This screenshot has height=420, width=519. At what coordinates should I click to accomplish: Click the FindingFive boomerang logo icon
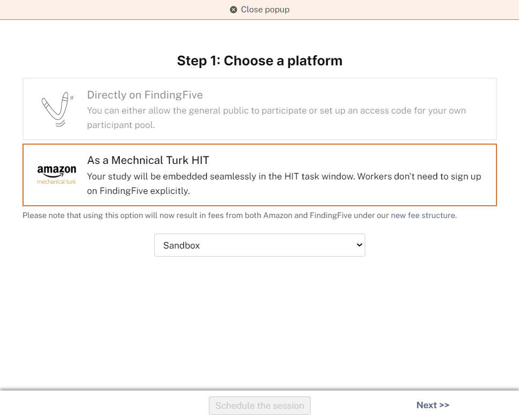coord(58,109)
